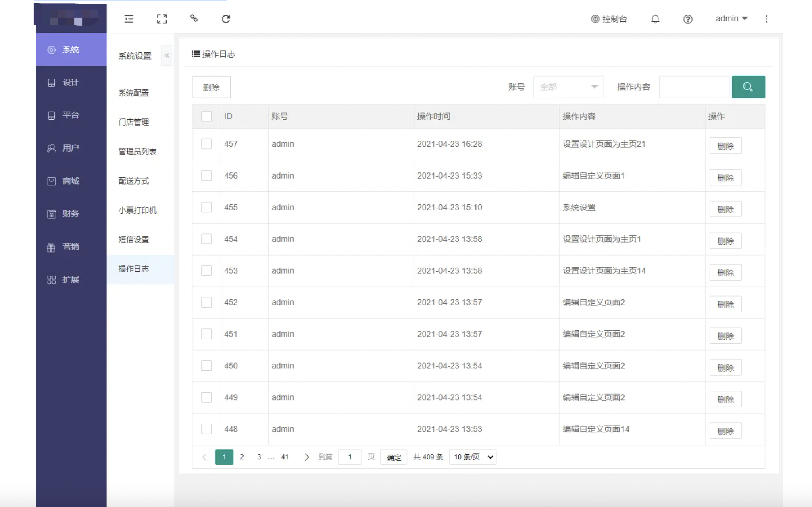Check the checkbox for log ID 455

(x=206, y=207)
